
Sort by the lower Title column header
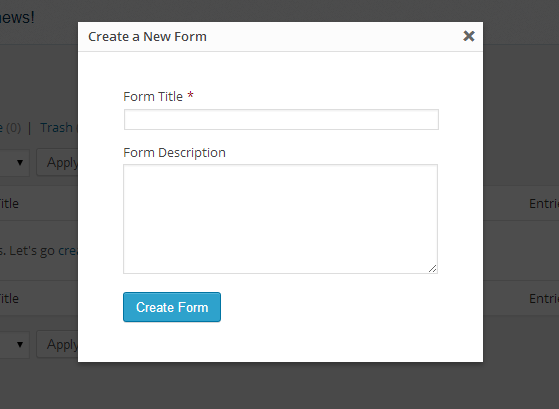pos(9,298)
